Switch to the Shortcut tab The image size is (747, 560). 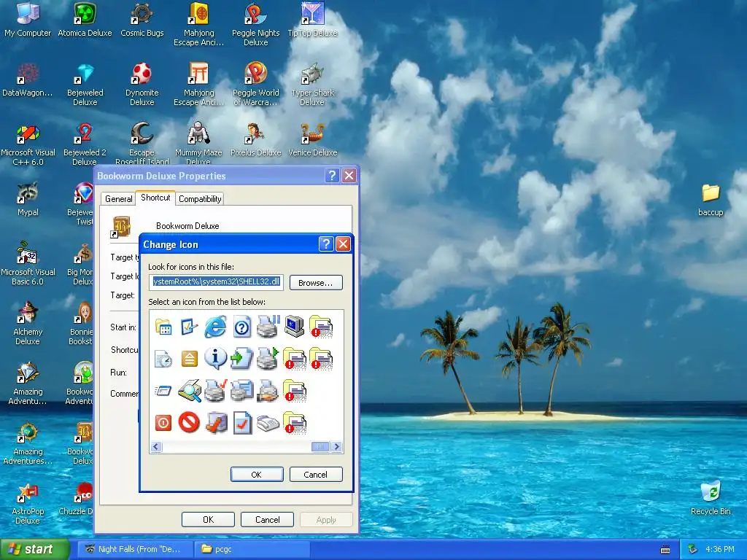pyautogui.click(x=155, y=198)
